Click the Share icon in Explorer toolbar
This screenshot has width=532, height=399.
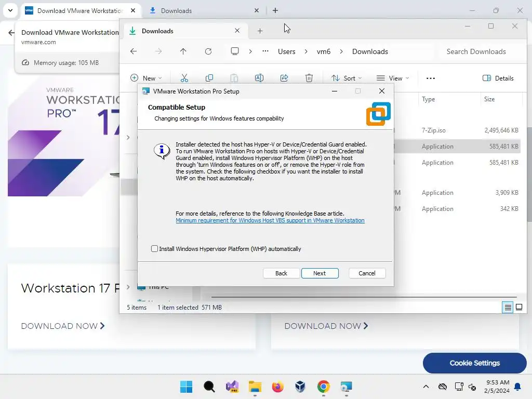click(x=284, y=78)
